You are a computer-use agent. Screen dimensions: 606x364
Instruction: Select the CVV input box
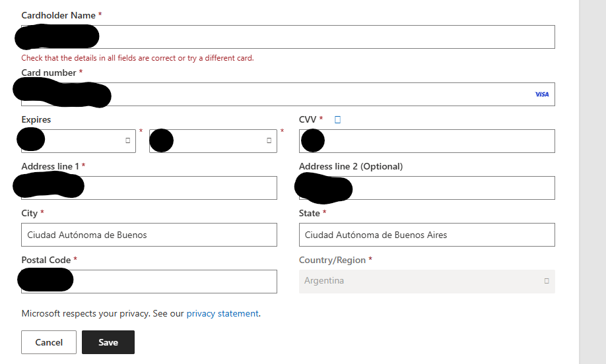coord(426,141)
